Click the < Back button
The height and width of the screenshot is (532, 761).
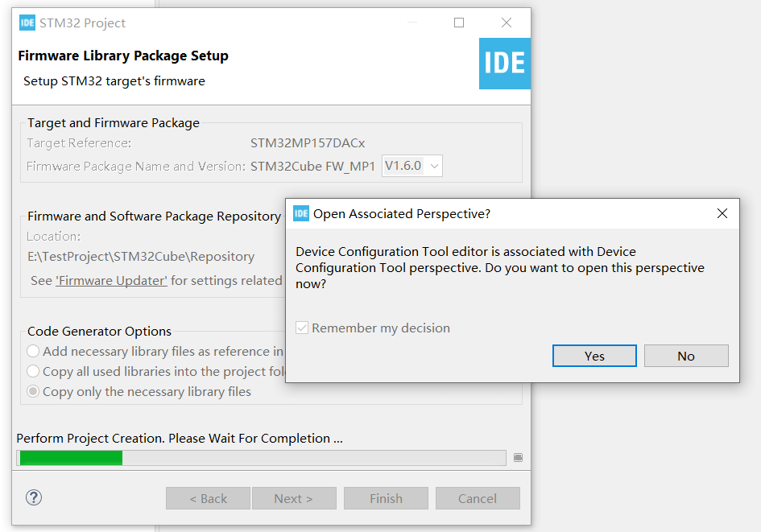pos(208,498)
